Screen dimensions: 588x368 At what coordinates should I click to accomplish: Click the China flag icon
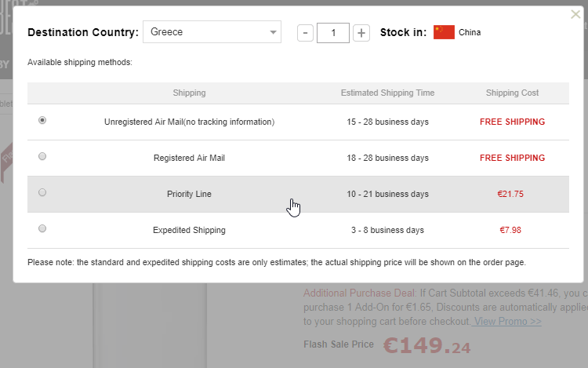pyautogui.click(x=444, y=32)
